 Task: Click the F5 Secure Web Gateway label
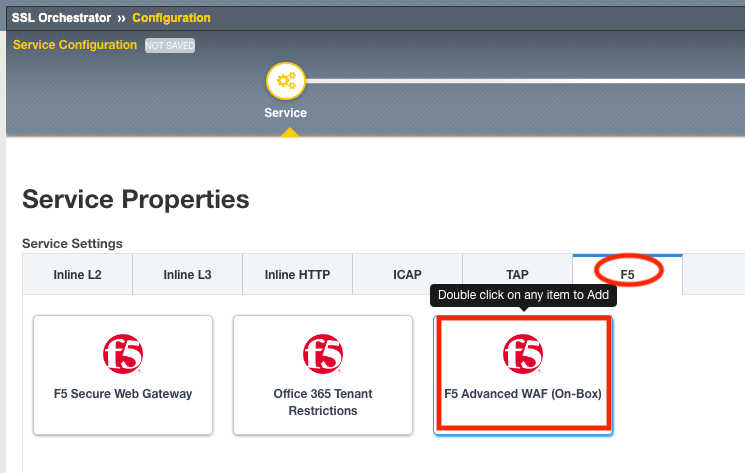coord(123,394)
